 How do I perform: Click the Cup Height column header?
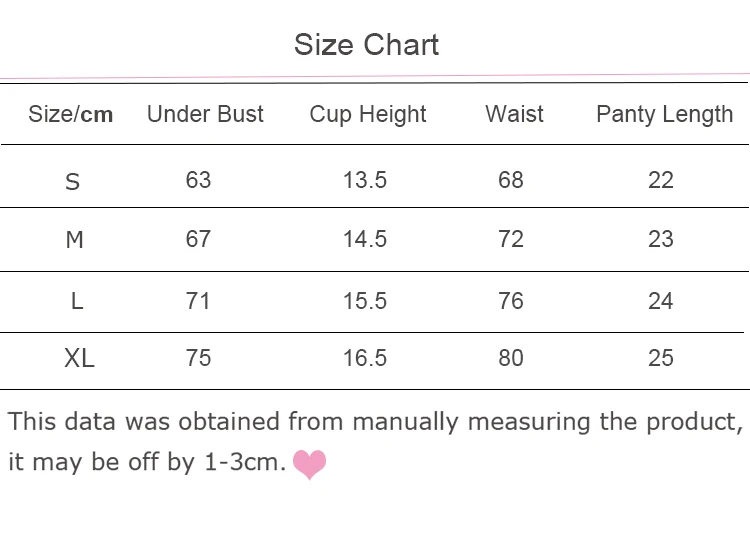[x=368, y=114]
